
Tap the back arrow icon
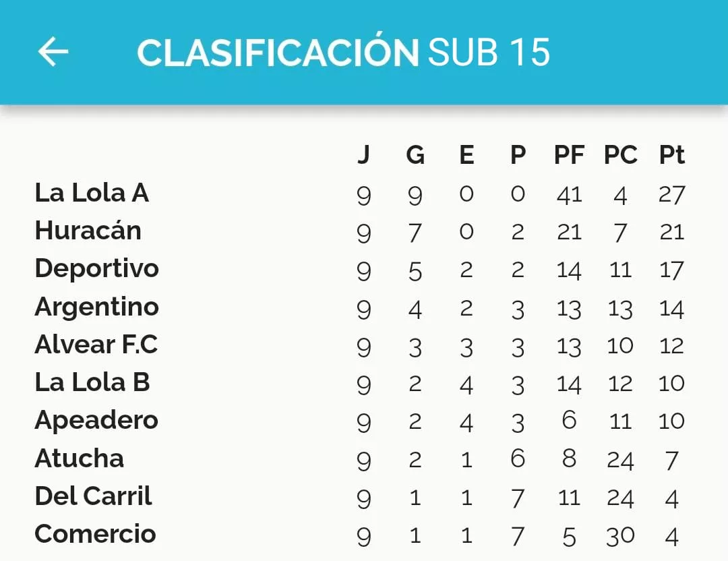tap(53, 52)
